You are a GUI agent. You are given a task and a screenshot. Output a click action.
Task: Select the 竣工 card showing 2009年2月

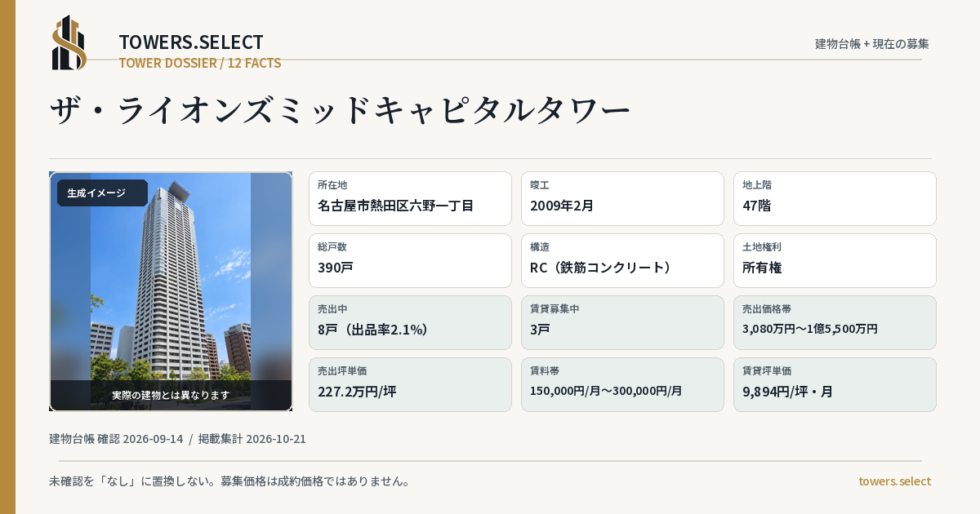click(x=622, y=198)
